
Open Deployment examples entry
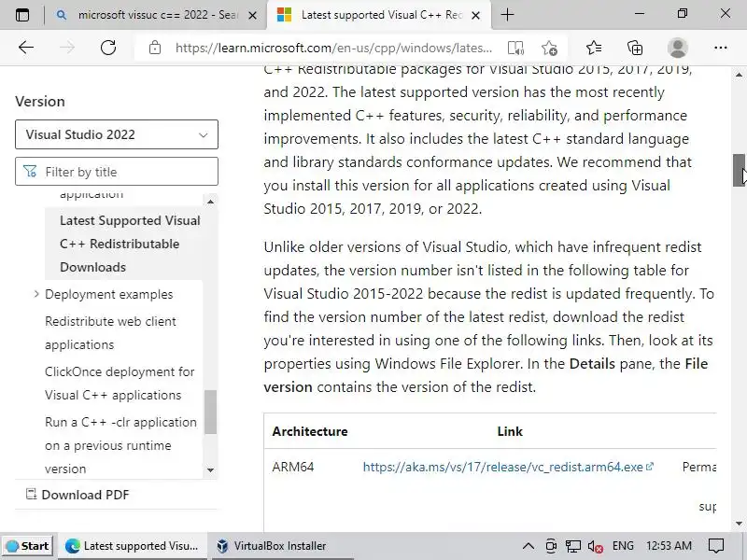108,294
